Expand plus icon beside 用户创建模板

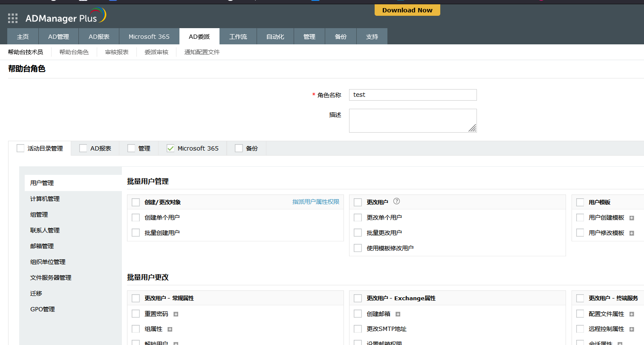(632, 218)
